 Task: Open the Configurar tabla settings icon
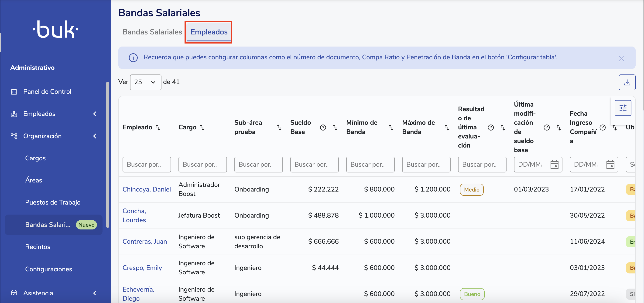[x=623, y=108]
